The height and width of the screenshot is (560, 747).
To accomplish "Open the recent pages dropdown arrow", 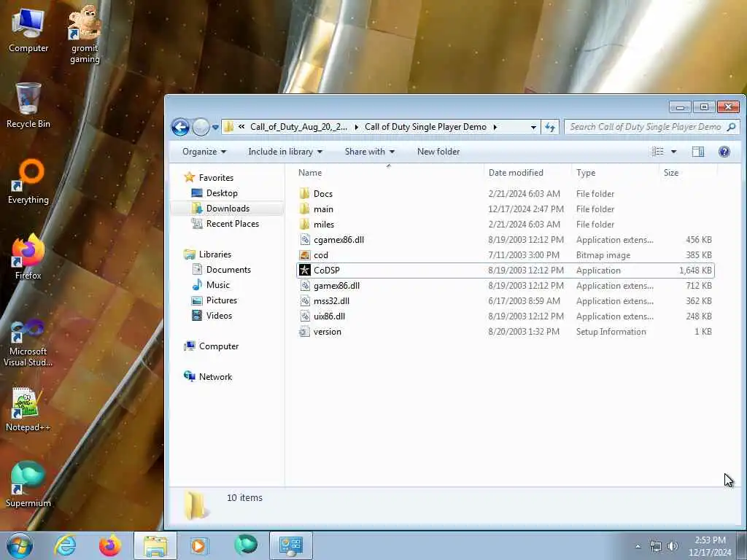I will point(215,128).
